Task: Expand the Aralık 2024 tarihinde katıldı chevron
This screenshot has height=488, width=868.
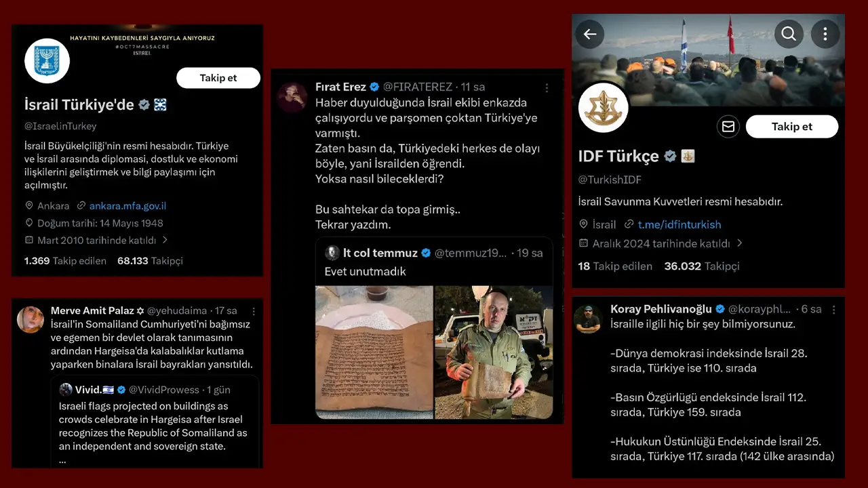Action: [x=739, y=243]
